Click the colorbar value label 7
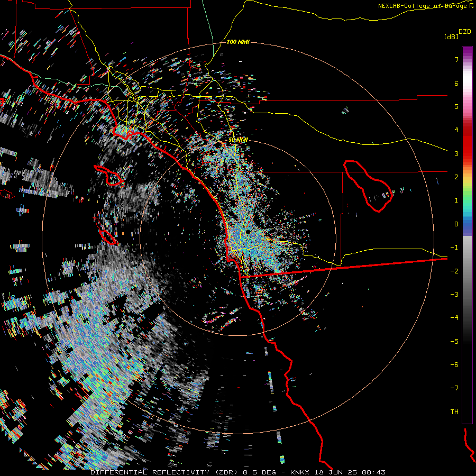Image resolution: width=476 pixels, height=476 pixels. click(x=456, y=59)
